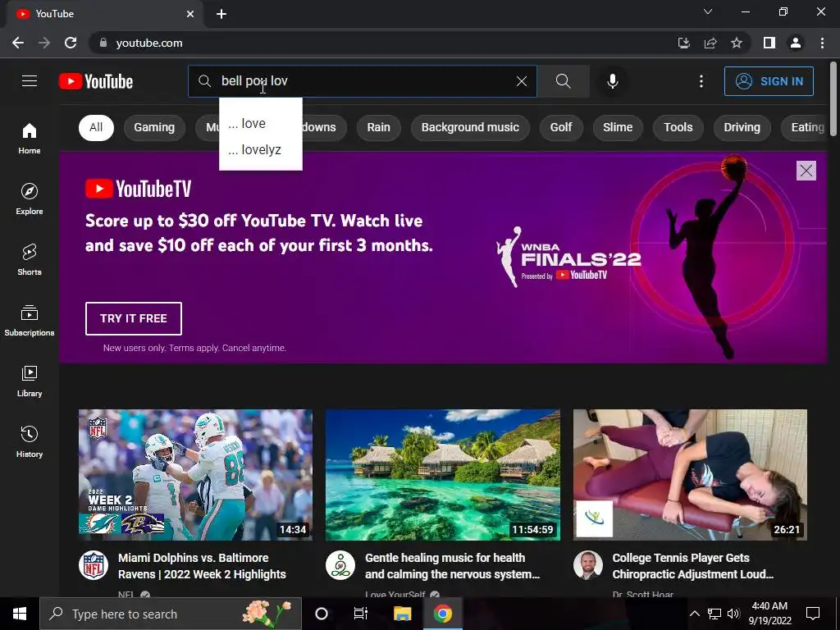This screenshot has height=630, width=840.
Task: Open Dr. Scott Hoar channel avatar
Action: click(587, 565)
